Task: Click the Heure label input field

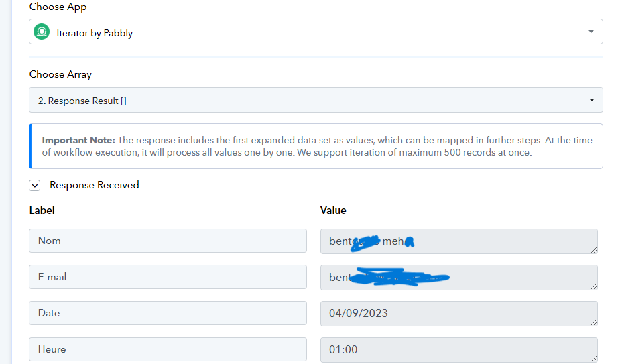Action: point(168,349)
